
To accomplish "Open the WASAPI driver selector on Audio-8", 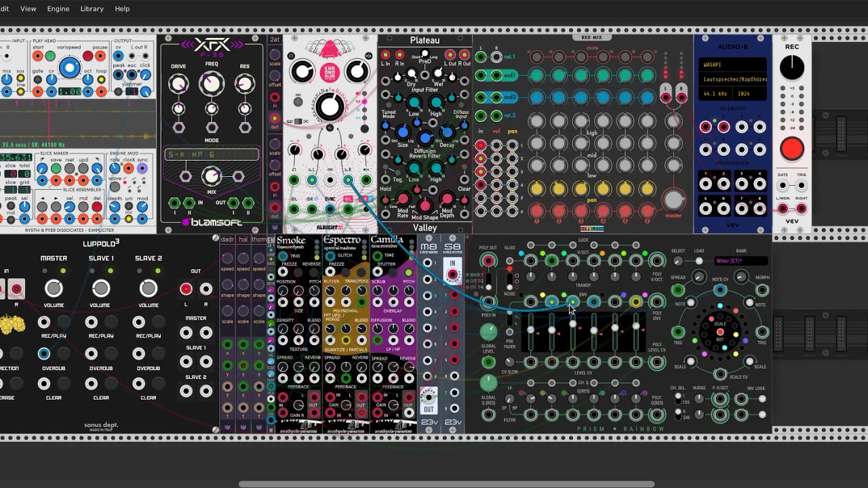I will pyautogui.click(x=733, y=66).
